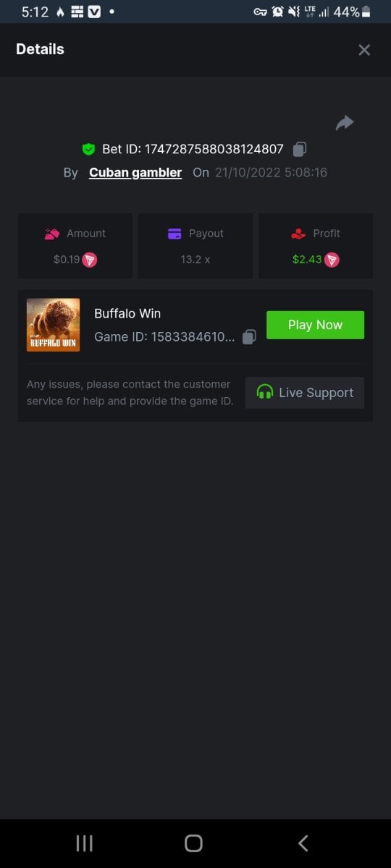Copy the Bet ID using copy icon
This screenshot has width=391, height=868.
click(300, 149)
